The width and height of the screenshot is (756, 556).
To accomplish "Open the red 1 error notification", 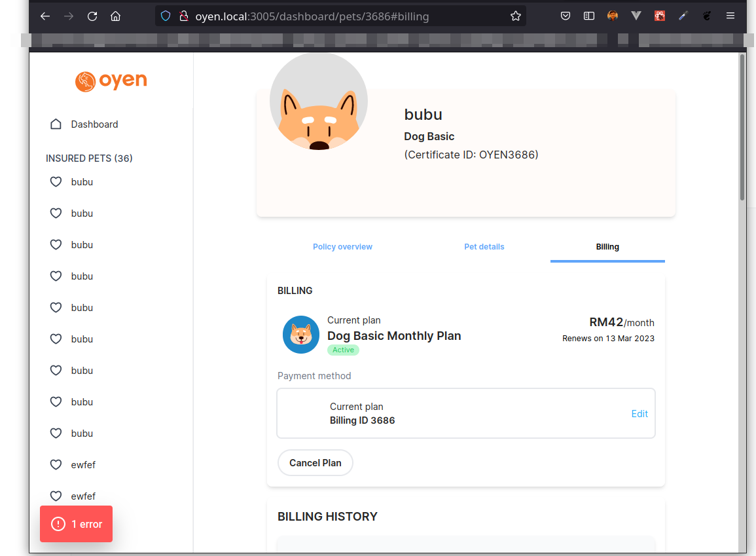I will pyautogui.click(x=77, y=524).
